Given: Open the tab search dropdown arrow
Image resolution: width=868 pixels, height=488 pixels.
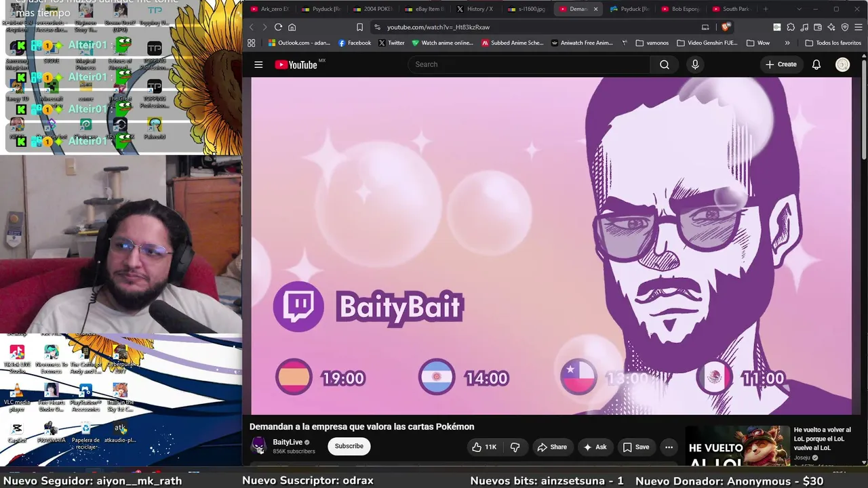Looking at the screenshot, I should point(801,9).
